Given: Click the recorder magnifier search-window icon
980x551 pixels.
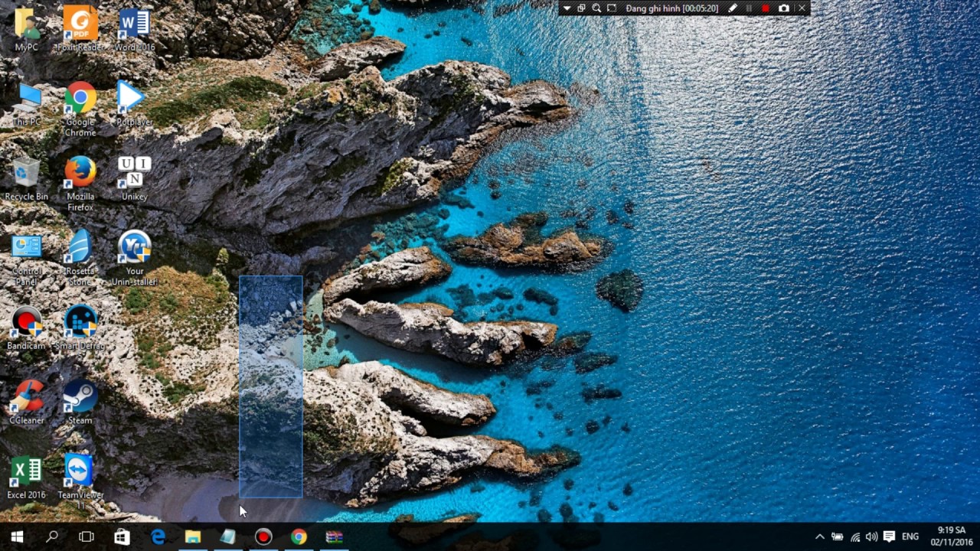Looking at the screenshot, I should [x=596, y=8].
